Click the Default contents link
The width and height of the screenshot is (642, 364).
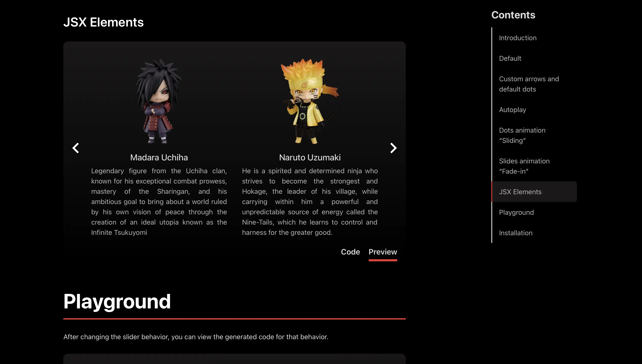coord(510,58)
